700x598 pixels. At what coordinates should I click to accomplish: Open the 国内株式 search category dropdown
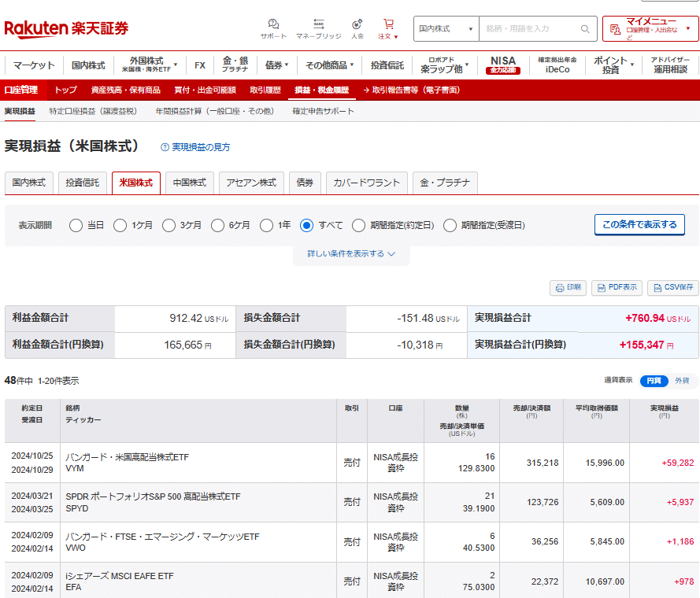(x=446, y=29)
